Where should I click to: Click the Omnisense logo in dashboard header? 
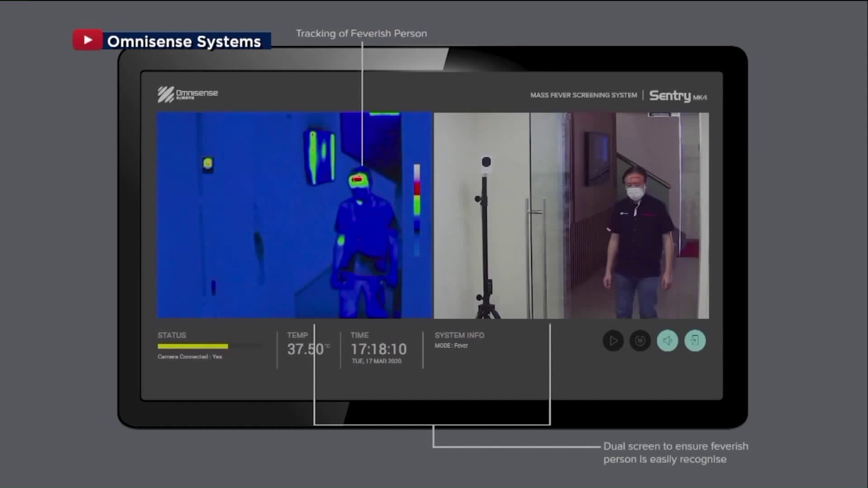pos(188,94)
